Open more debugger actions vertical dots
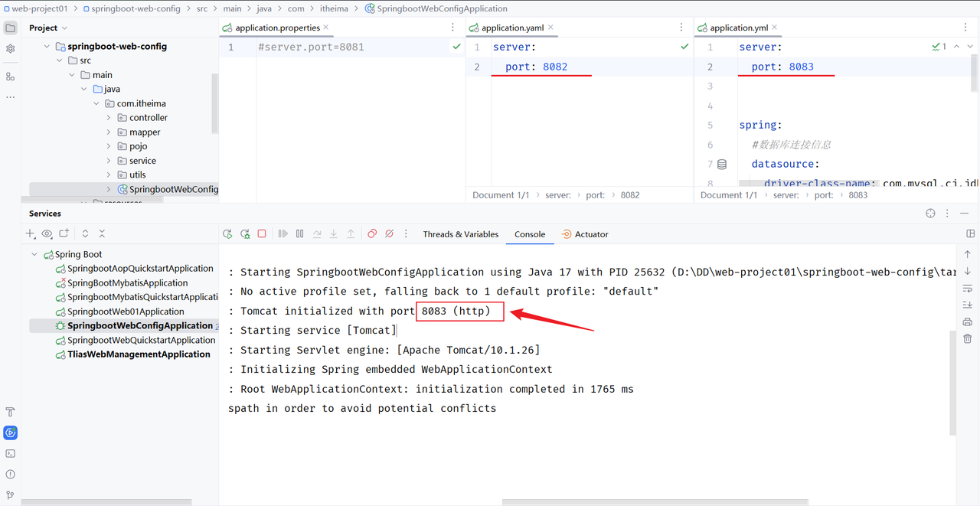Screen dimensions: 980x506 pyautogui.click(x=406, y=234)
